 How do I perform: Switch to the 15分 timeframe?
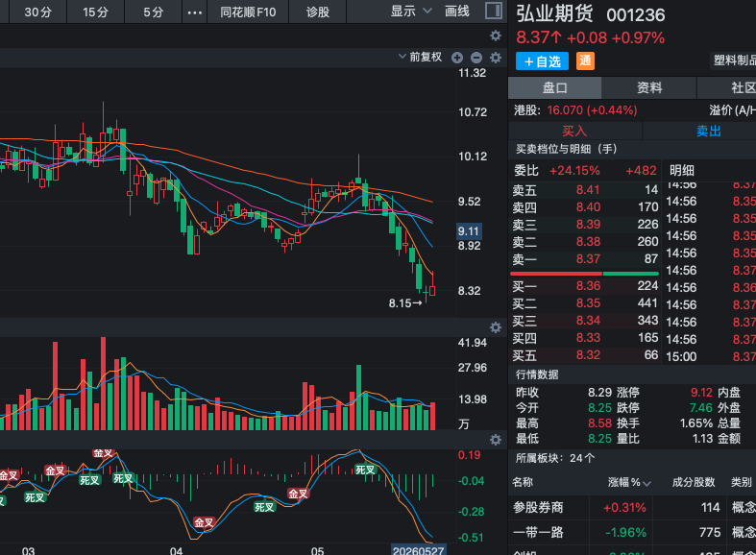pyautogui.click(x=95, y=12)
